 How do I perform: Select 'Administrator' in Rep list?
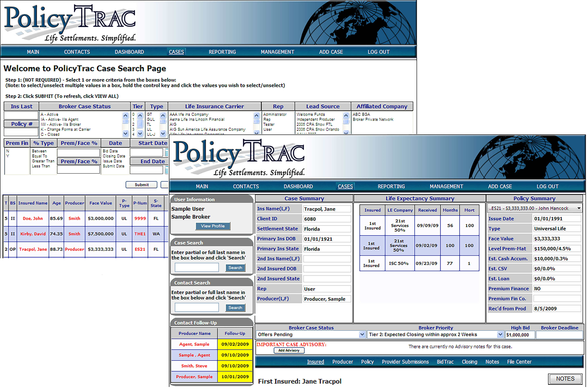pos(275,114)
